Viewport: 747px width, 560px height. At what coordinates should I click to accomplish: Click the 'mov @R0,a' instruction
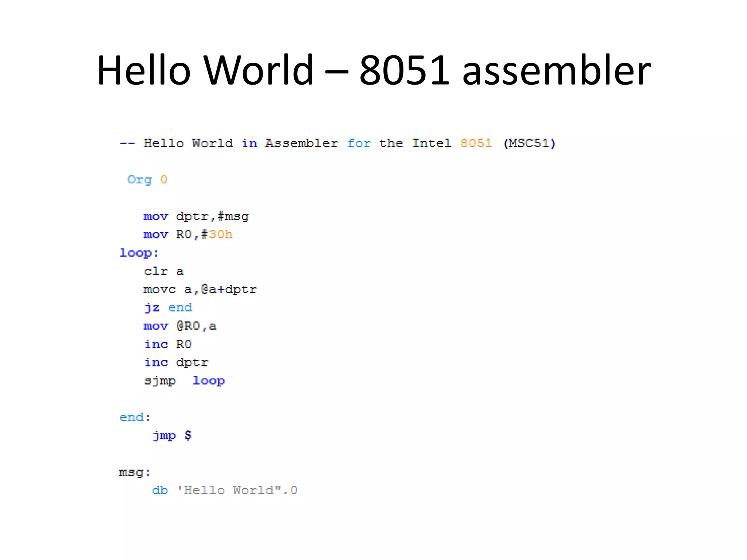pos(180,326)
